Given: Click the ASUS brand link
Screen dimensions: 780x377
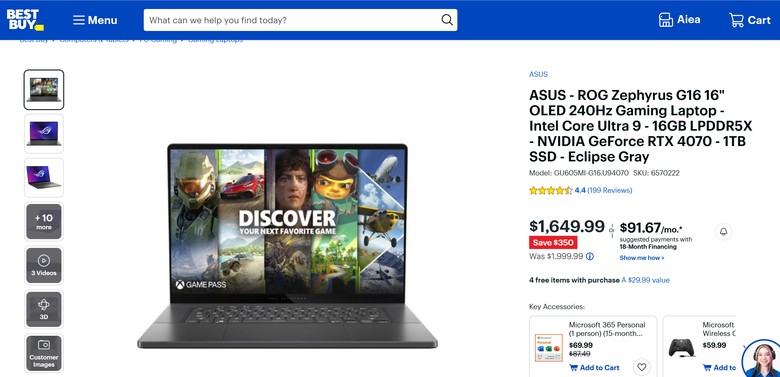Looking at the screenshot, I should pos(538,74).
